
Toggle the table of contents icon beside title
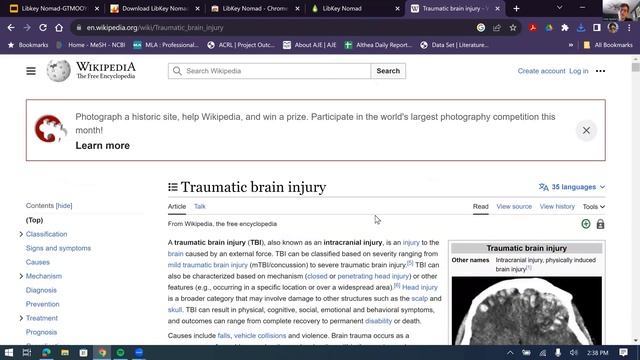pos(173,187)
